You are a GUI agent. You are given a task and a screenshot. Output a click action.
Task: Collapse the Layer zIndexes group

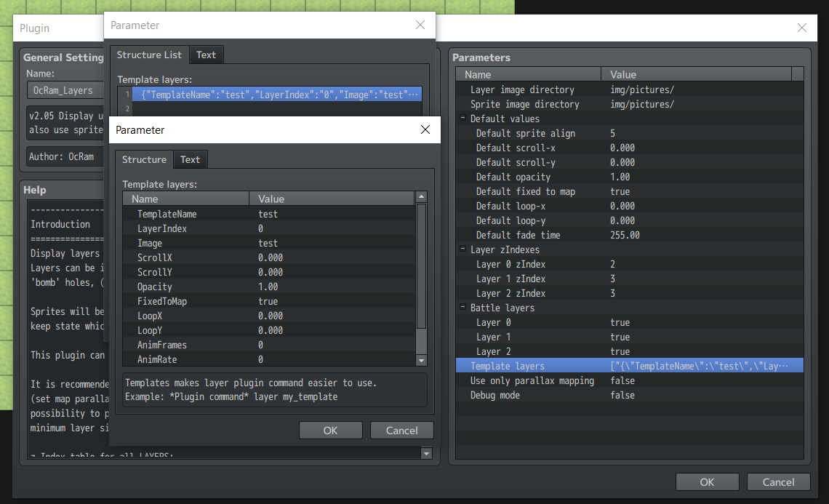click(462, 249)
